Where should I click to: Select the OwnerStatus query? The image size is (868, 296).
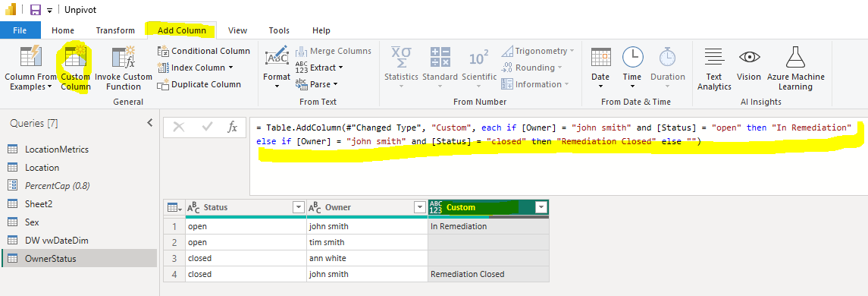coord(79,259)
